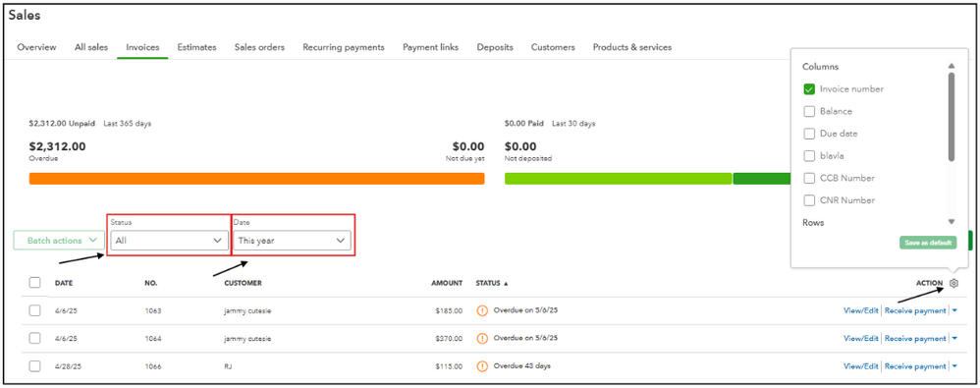This screenshot has height=388, width=980.
Task: Go to the Customers tab
Action: pos(553,47)
